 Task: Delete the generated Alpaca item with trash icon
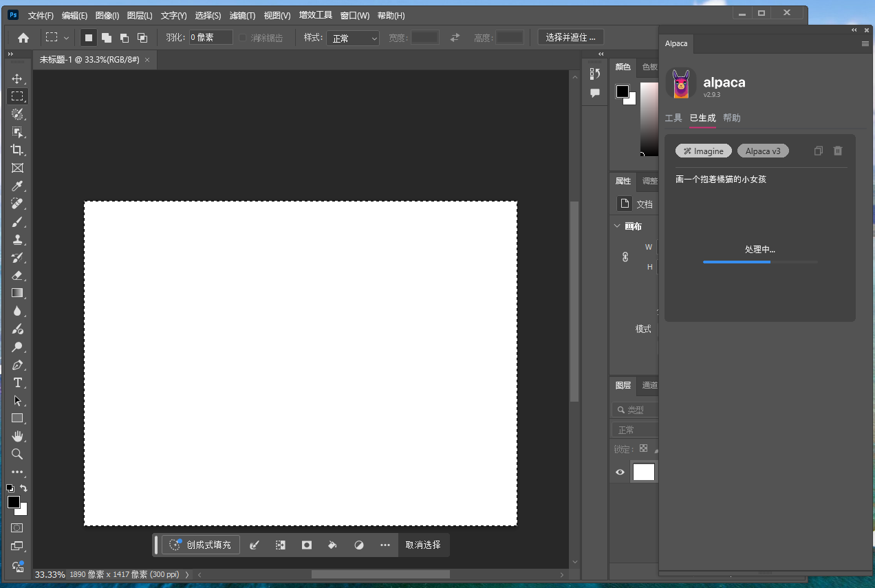pos(837,151)
